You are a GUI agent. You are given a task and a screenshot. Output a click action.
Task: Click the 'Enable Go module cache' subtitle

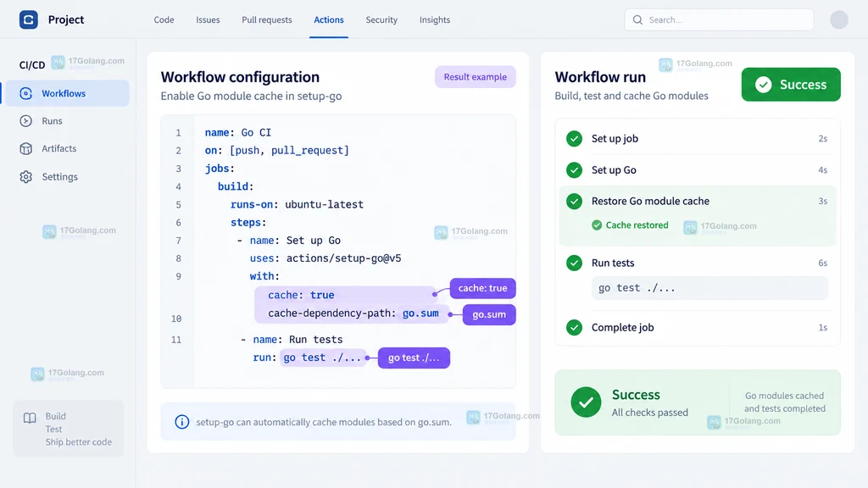click(x=251, y=97)
